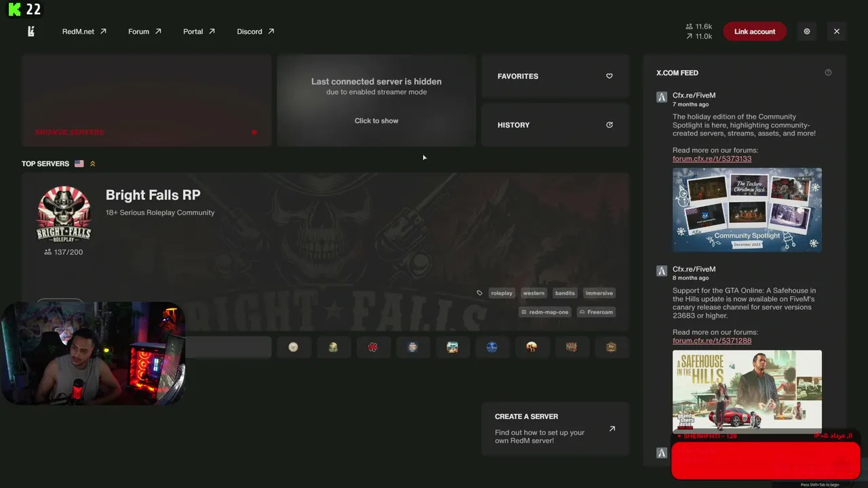Open the Community Spotlight image
Screen dimensions: 868x488
pyautogui.click(x=747, y=210)
